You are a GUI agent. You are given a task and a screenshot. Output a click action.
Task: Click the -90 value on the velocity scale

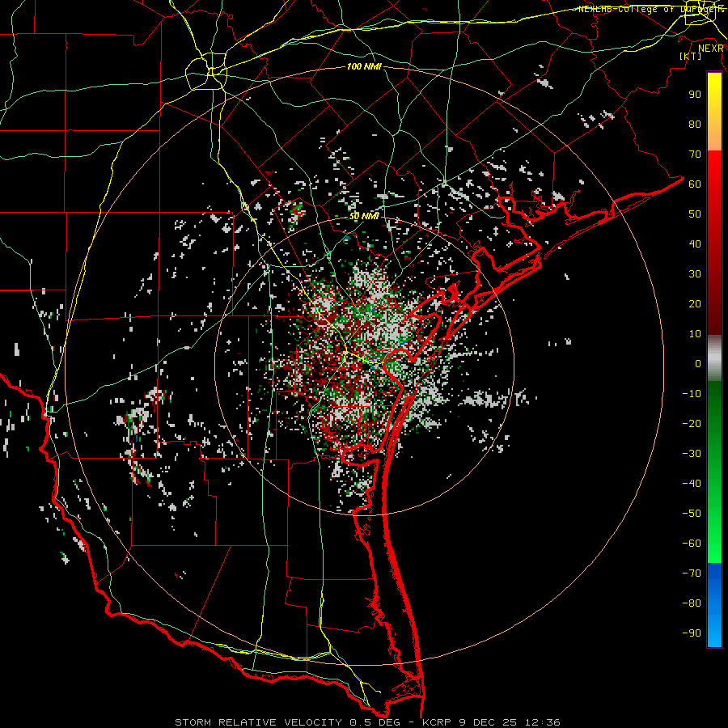pos(692,633)
